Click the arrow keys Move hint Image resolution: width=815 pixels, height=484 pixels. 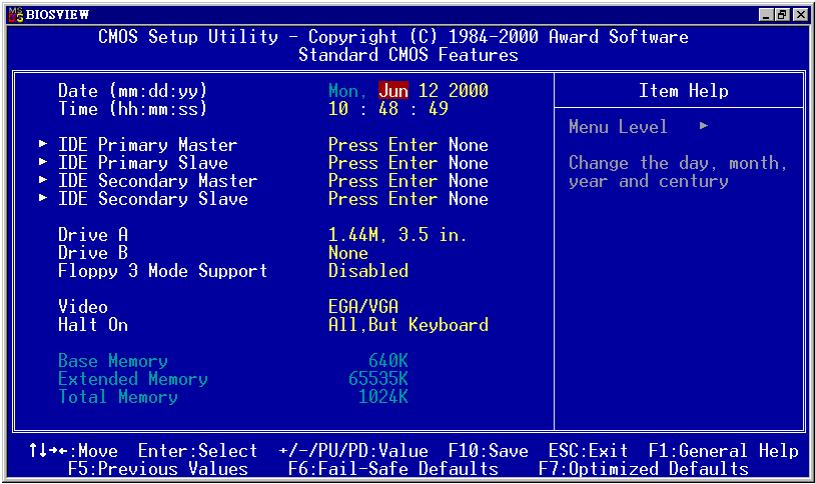click(73, 451)
